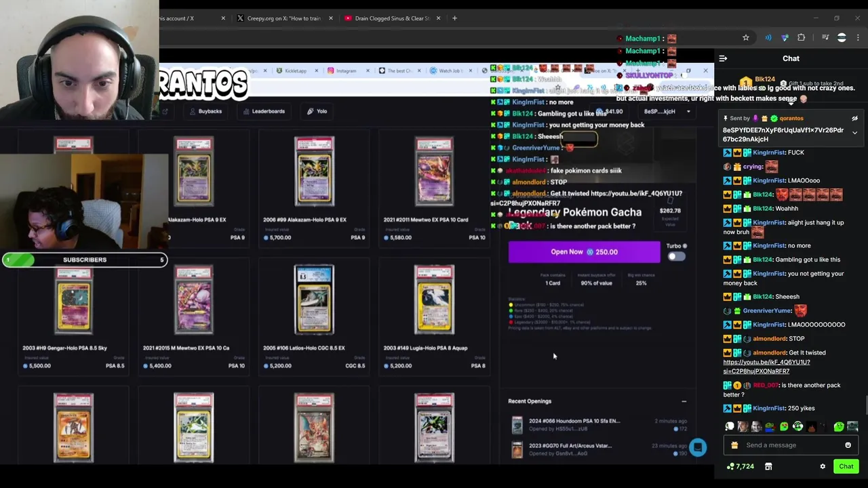The height and width of the screenshot is (488, 868).
Task: Click the fire emote in quick row
Action: [x=812, y=426]
